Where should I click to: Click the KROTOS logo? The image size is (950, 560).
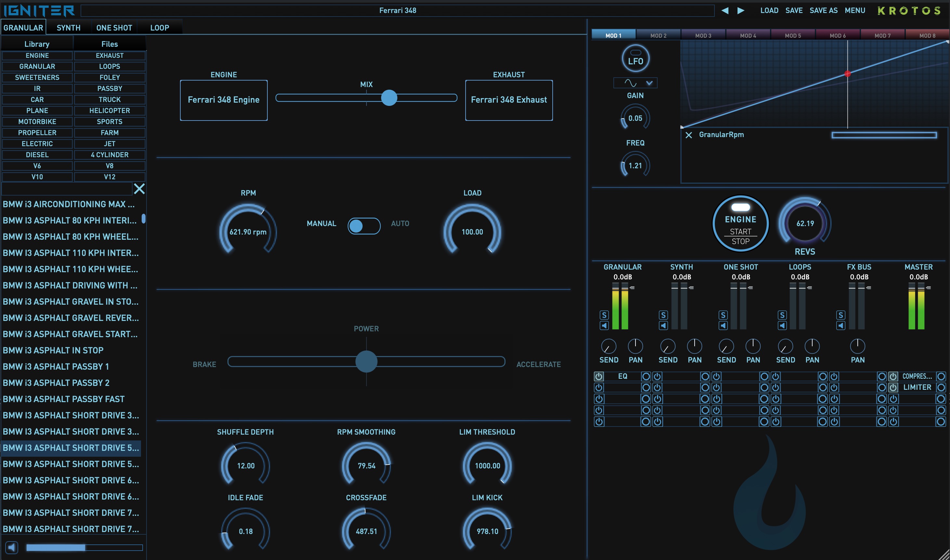point(909,11)
